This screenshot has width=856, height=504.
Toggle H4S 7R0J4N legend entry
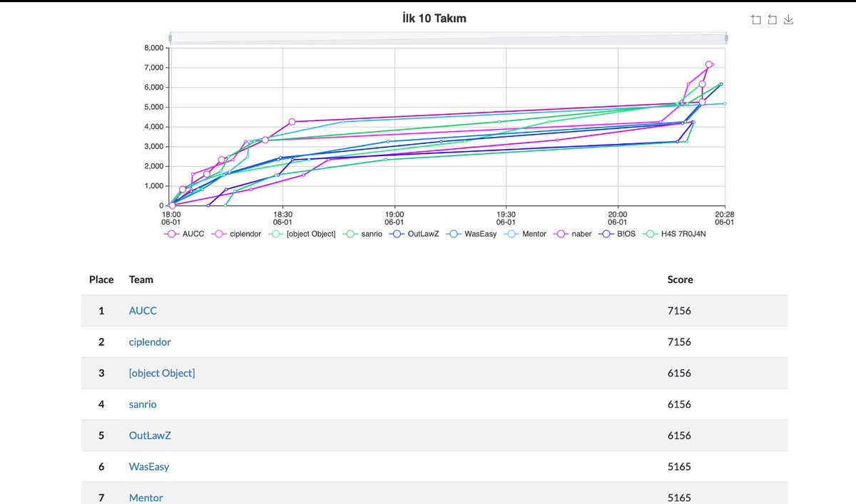point(676,233)
